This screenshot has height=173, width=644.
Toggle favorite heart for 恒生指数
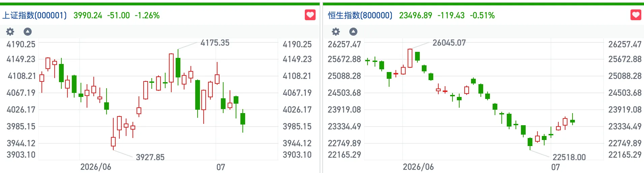[636, 15]
